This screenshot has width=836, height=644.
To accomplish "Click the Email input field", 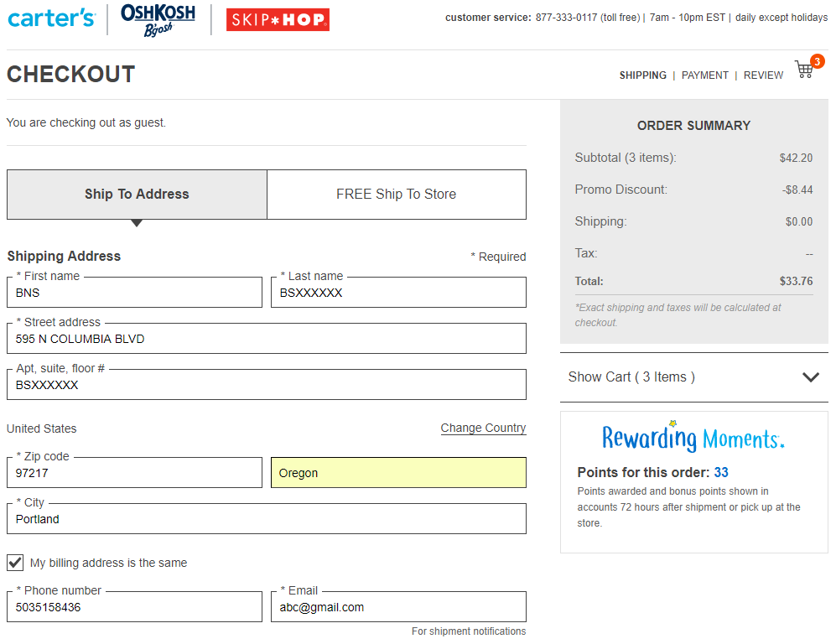I will coord(398,607).
